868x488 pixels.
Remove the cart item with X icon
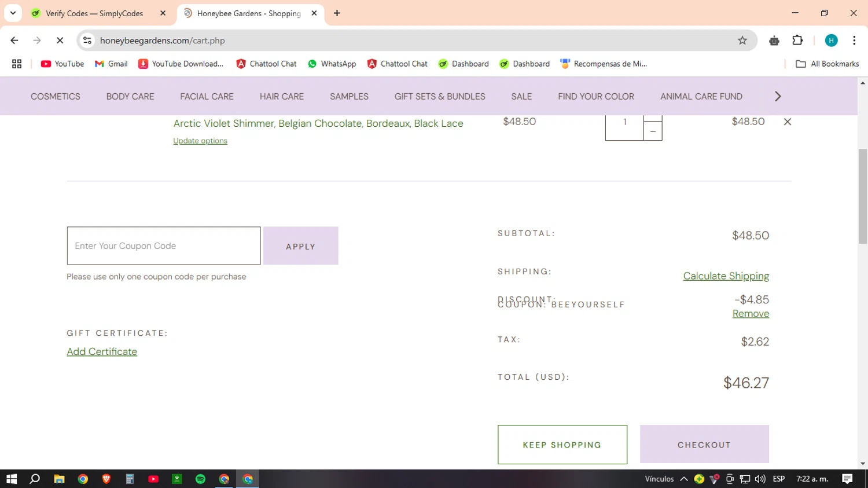tap(787, 122)
